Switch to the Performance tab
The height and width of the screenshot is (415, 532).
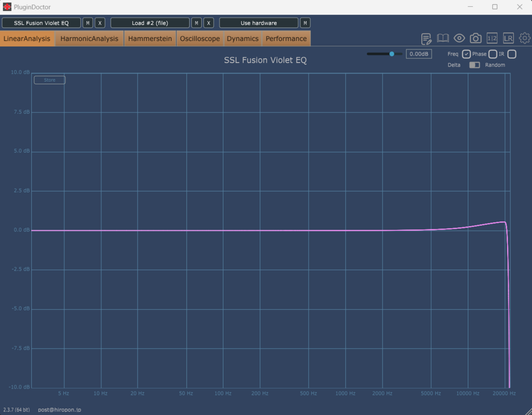coord(286,38)
